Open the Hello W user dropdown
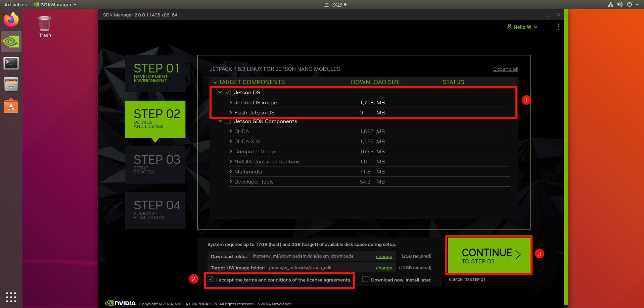This screenshot has width=644, height=308. click(522, 27)
